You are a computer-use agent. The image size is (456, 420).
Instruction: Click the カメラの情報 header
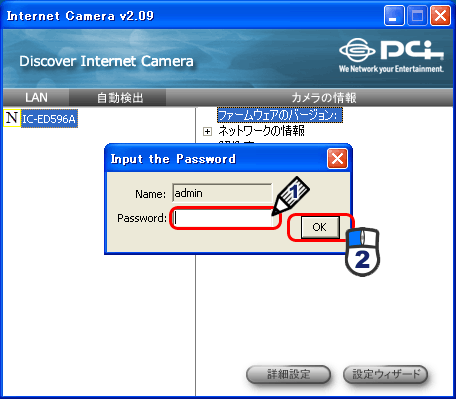(324, 98)
